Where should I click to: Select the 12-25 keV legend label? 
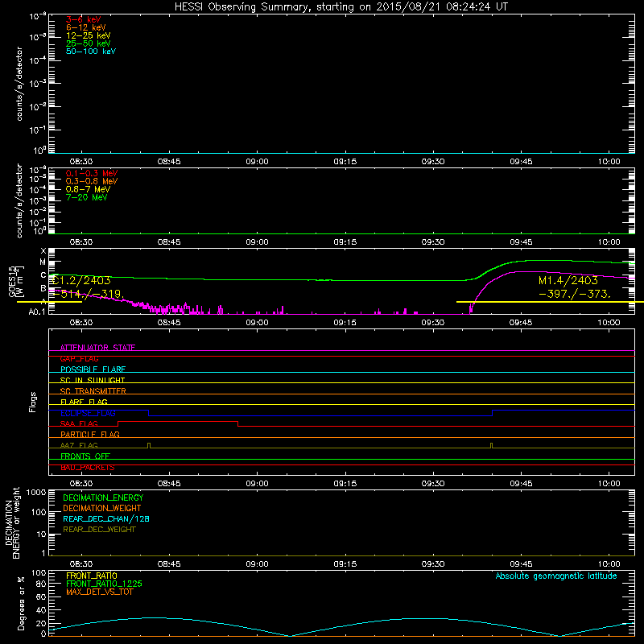coord(88,35)
